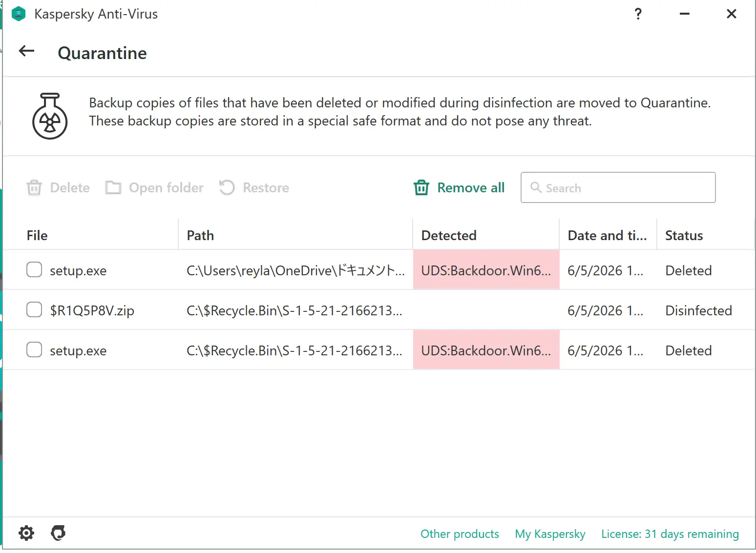
Task: Click the date cell of the $R1Q5P8V.zip row
Action: (x=605, y=310)
